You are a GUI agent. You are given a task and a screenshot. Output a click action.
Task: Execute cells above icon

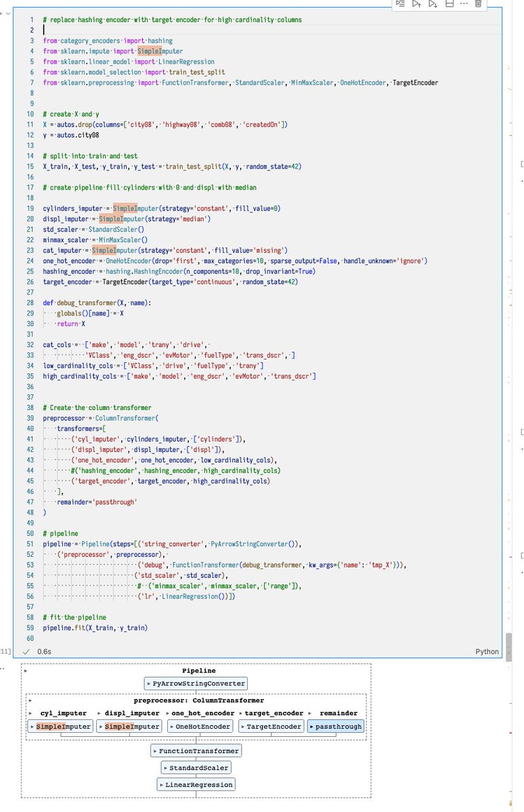(x=417, y=4)
